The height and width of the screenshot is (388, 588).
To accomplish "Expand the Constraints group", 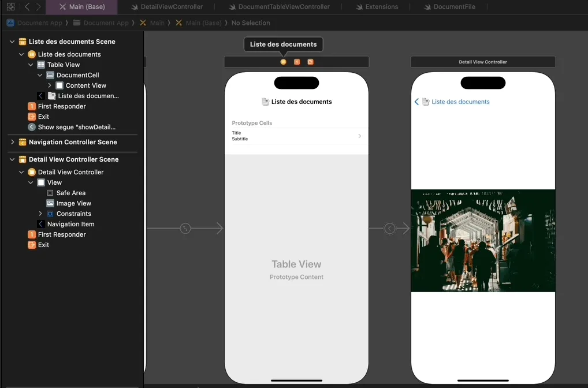I will tap(40, 214).
